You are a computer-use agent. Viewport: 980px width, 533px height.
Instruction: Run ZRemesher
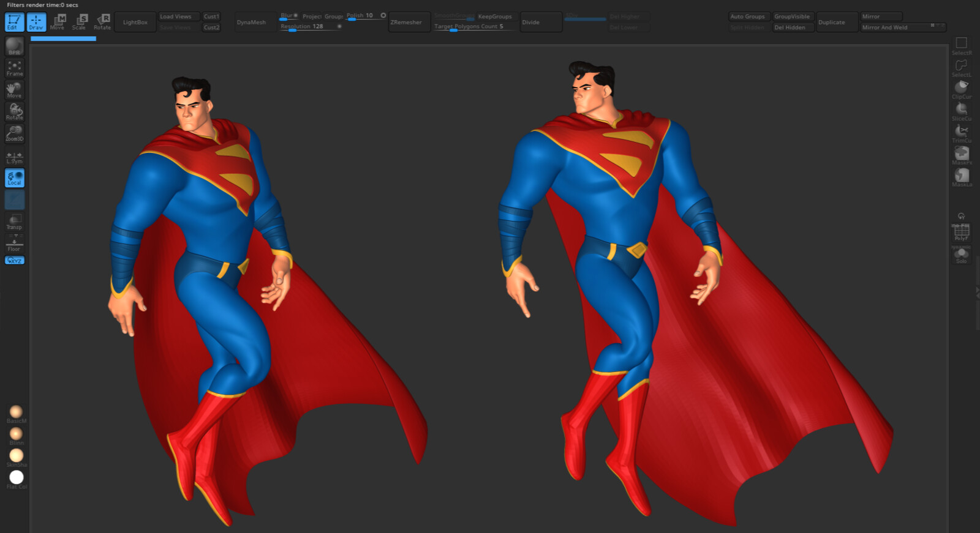409,22
